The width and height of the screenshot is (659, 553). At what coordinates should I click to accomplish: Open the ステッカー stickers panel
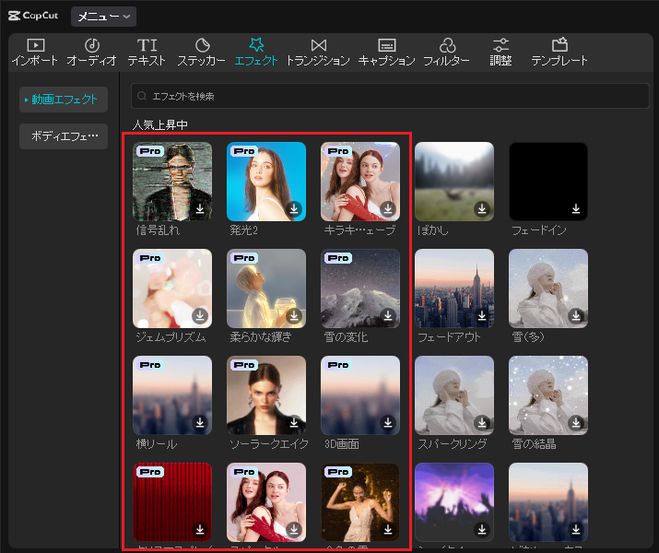pyautogui.click(x=203, y=52)
